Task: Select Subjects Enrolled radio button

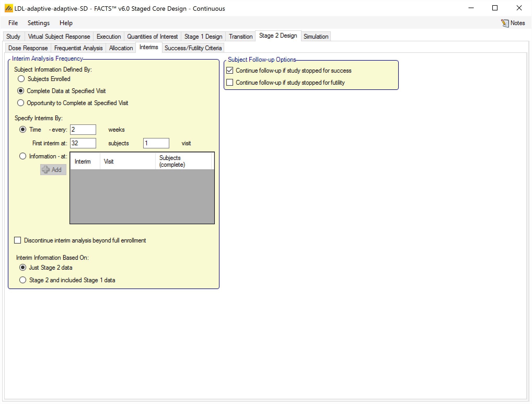Action: 21,79
